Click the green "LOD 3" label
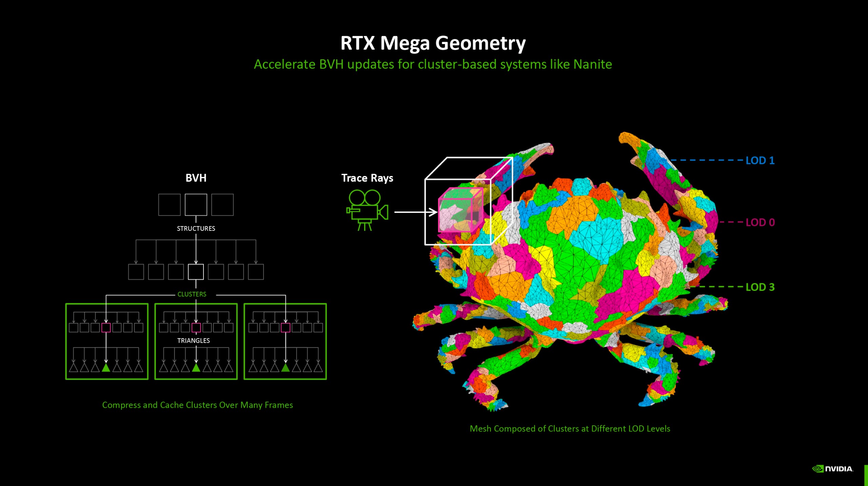 click(760, 287)
